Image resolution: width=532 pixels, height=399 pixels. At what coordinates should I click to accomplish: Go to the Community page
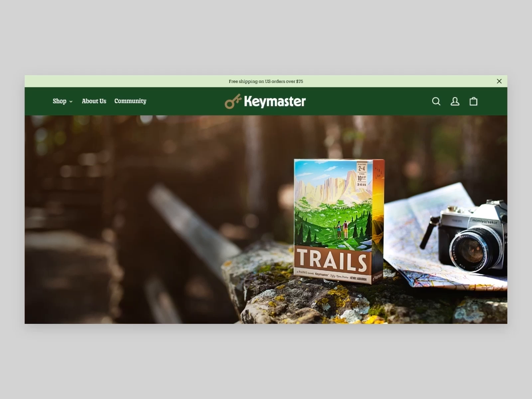click(130, 101)
